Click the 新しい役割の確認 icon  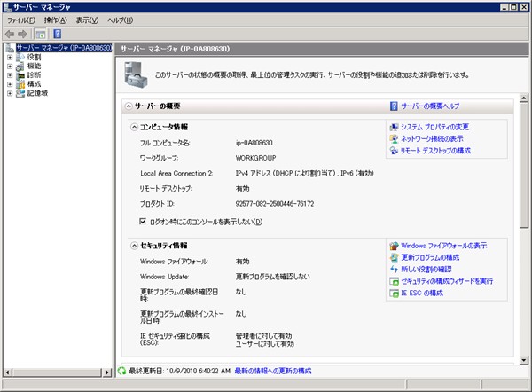point(394,270)
